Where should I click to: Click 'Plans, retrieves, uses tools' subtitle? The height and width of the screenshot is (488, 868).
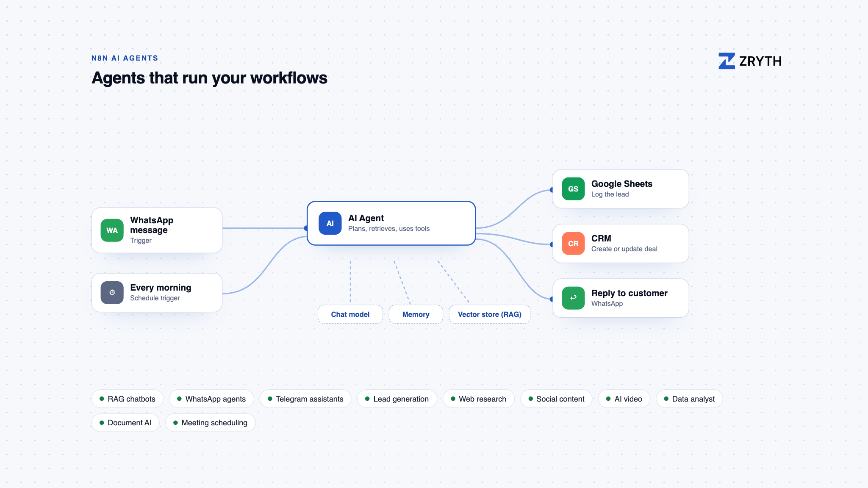(389, 229)
